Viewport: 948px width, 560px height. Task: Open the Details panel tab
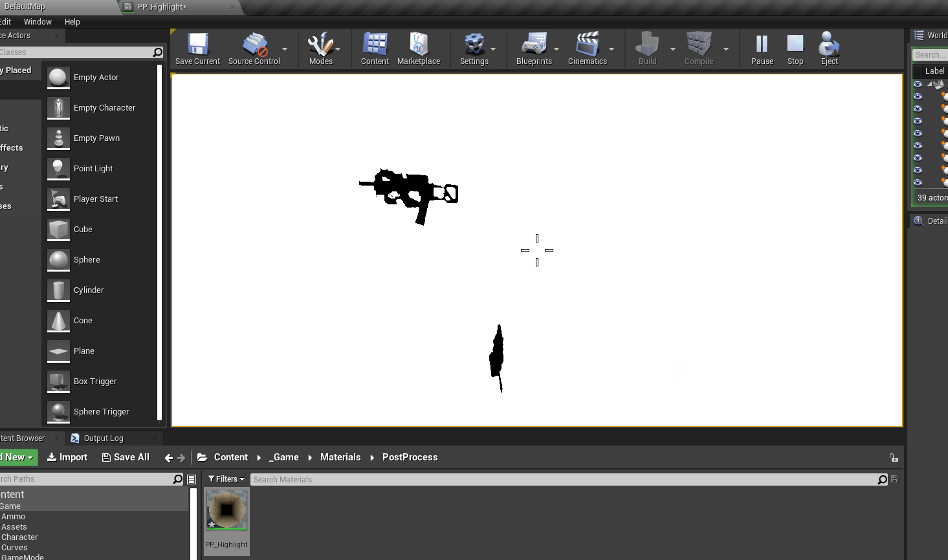pyautogui.click(x=931, y=221)
